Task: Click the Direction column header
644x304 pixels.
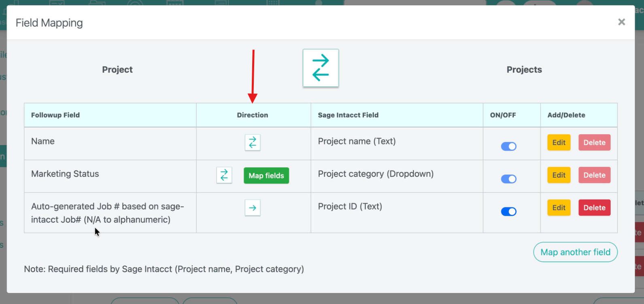Action: click(253, 115)
